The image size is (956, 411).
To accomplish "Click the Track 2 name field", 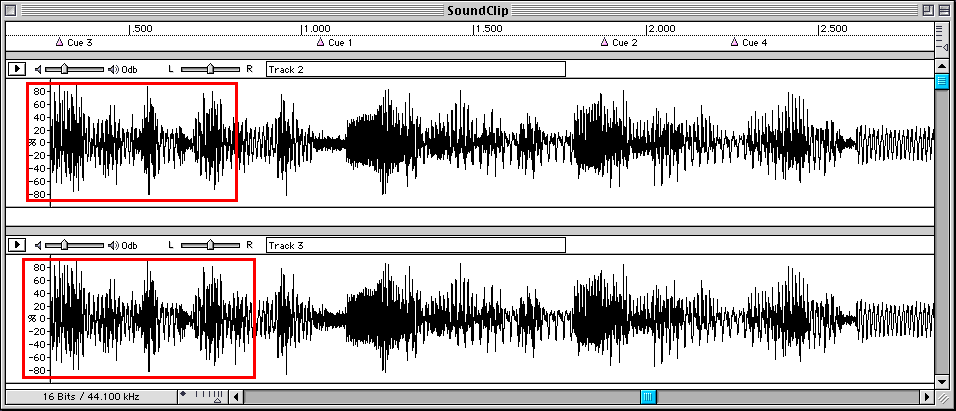I will click(x=415, y=69).
